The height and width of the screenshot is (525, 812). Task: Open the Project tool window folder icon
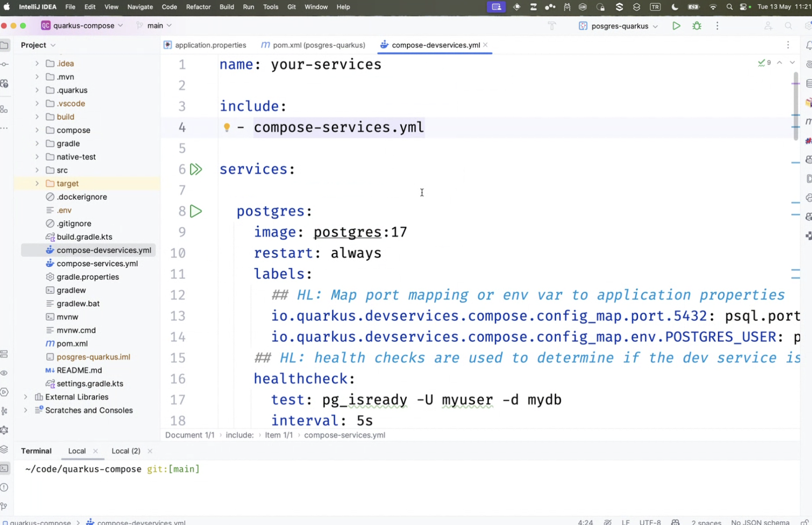click(x=4, y=45)
